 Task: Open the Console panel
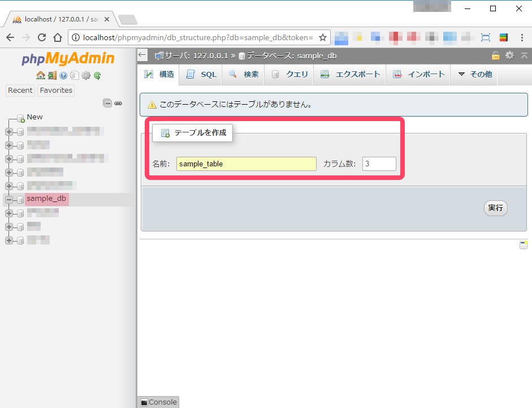[x=159, y=402]
